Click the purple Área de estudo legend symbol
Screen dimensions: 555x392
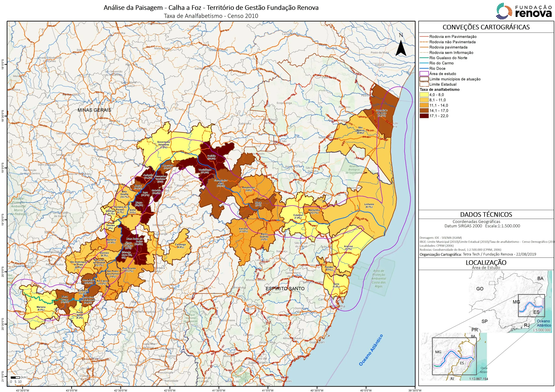pyautogui.click(x=424, y=74)
